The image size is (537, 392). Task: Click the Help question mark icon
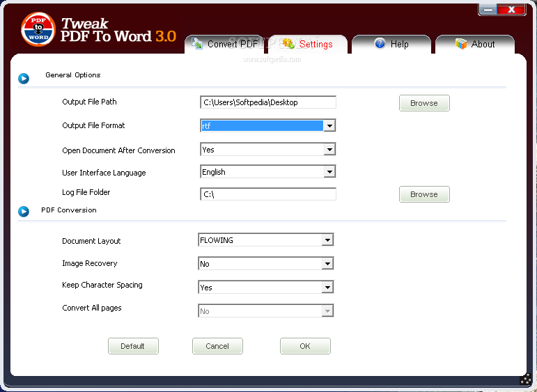pyautogui.click(x=380, y=43)
